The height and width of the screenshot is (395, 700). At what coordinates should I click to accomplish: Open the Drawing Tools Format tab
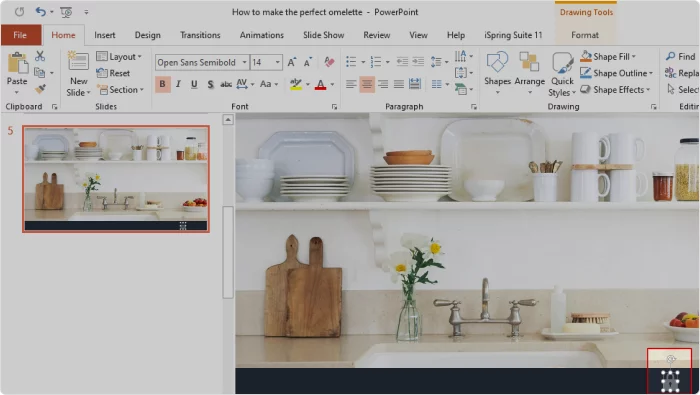click(x=585, y=35)
